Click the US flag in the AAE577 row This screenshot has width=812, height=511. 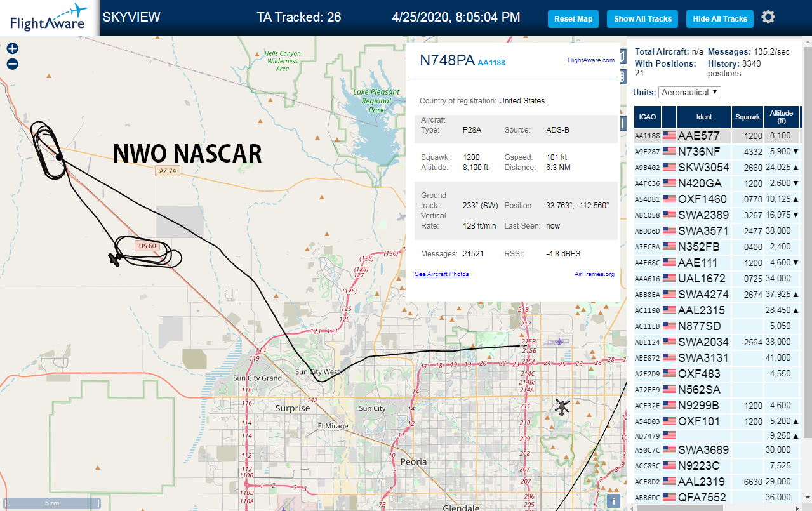pyautogui.click(x=669, y=135)
